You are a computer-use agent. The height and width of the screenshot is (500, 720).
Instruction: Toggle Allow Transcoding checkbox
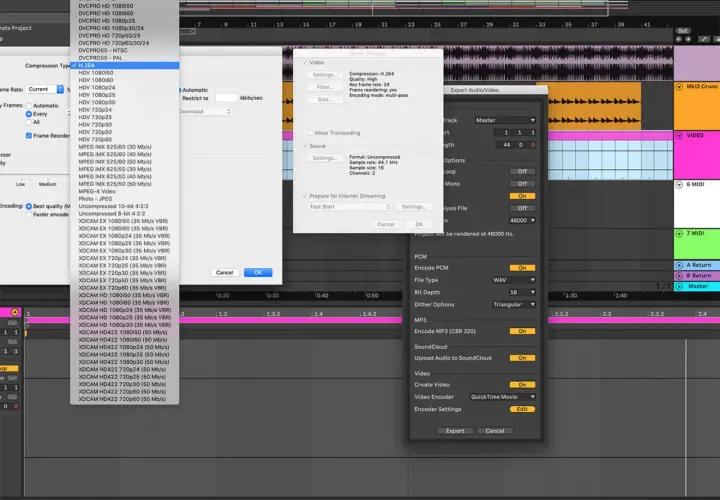pyautogui.click(x=310, y=133)
